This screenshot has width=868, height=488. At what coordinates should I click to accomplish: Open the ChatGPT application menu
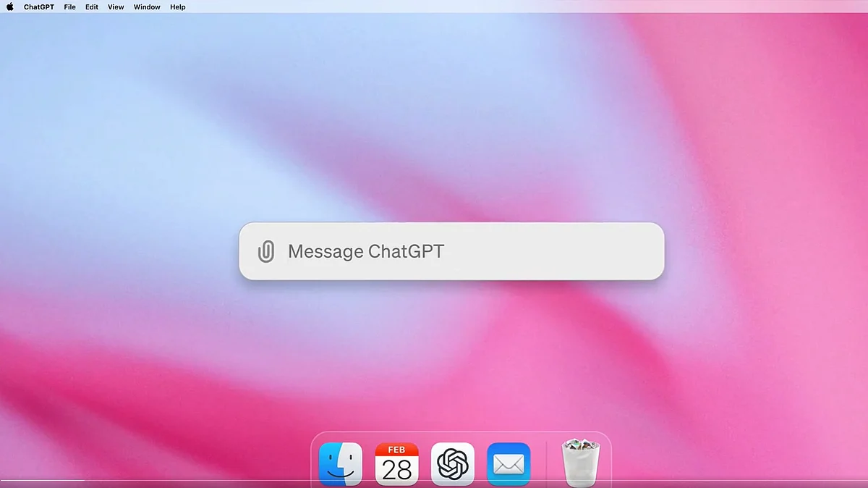pos(39,7)
